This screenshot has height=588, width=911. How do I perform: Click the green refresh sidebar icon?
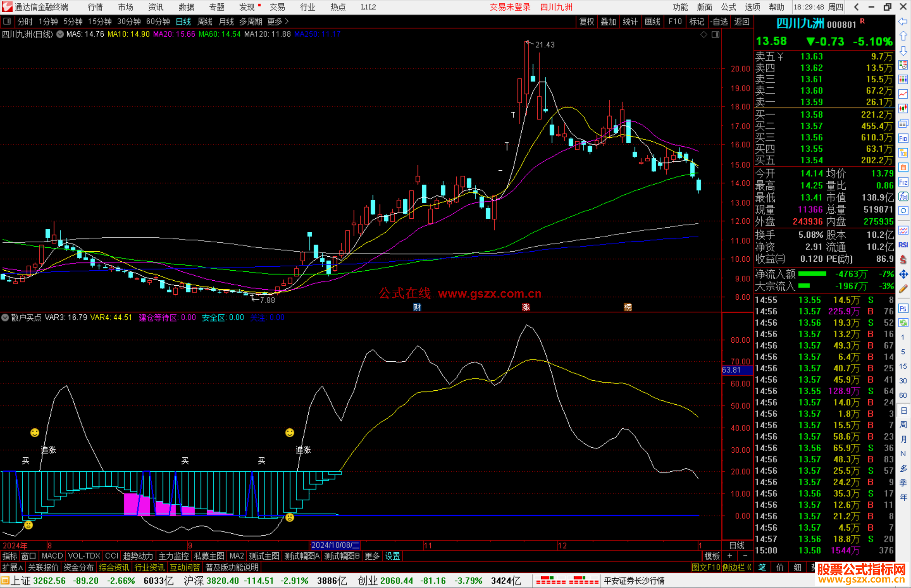click(x=903, y=322)
